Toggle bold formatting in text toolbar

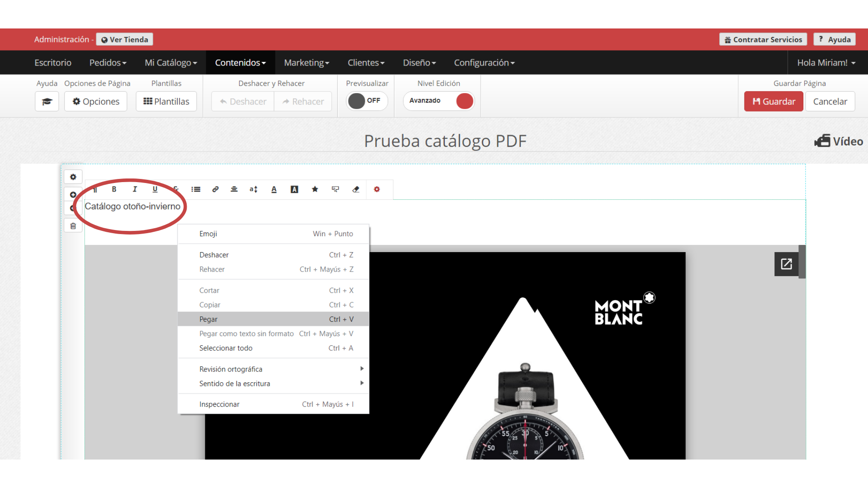tap(114, 189)
